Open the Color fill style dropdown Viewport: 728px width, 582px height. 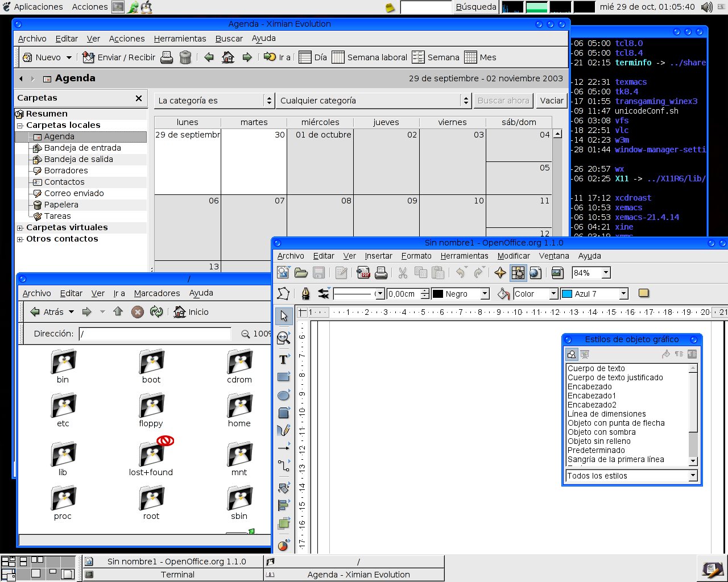(553, 294)
